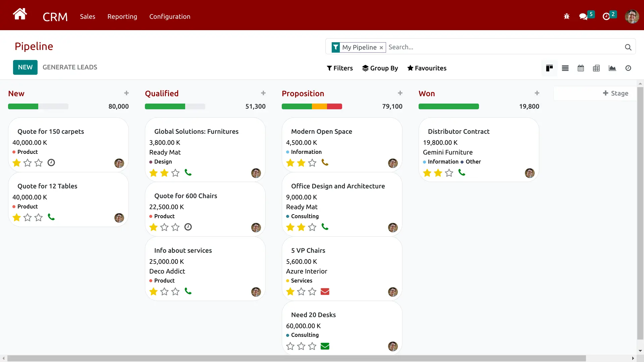Open the Reporting menu
The height and width of the screenshot is (362, 644).
(122, 16)
